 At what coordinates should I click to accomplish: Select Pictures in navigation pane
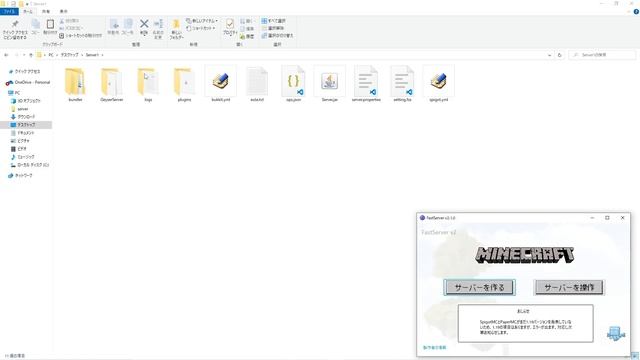click(20, 141)
